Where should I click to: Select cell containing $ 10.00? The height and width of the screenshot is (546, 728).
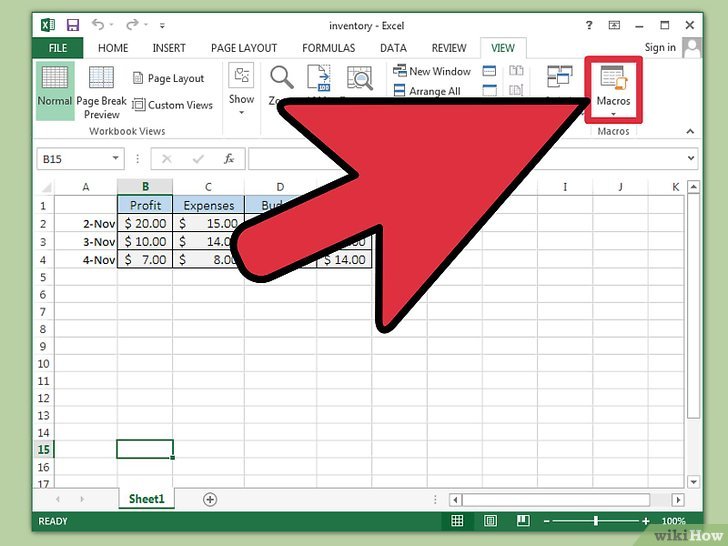click(x=145, y=241)
